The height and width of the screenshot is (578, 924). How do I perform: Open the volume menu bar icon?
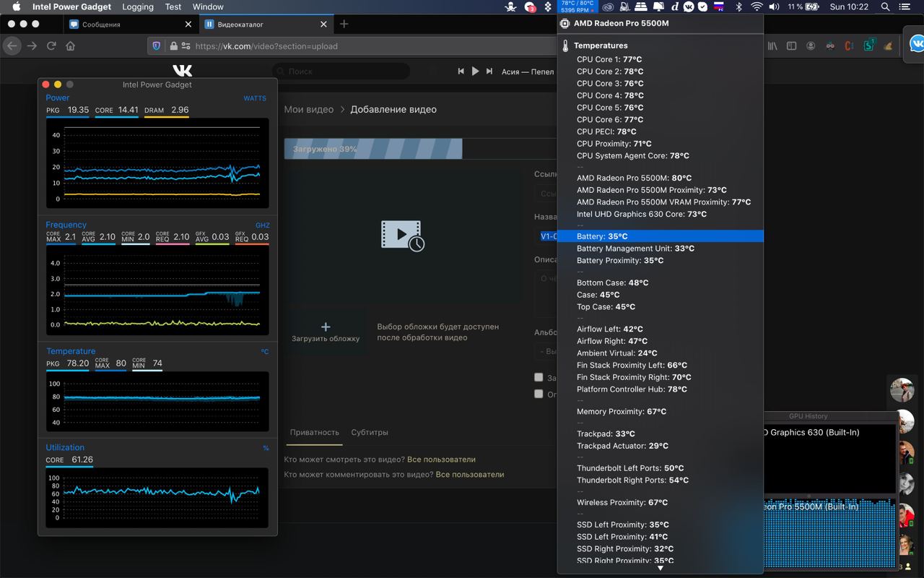[774, 7]
